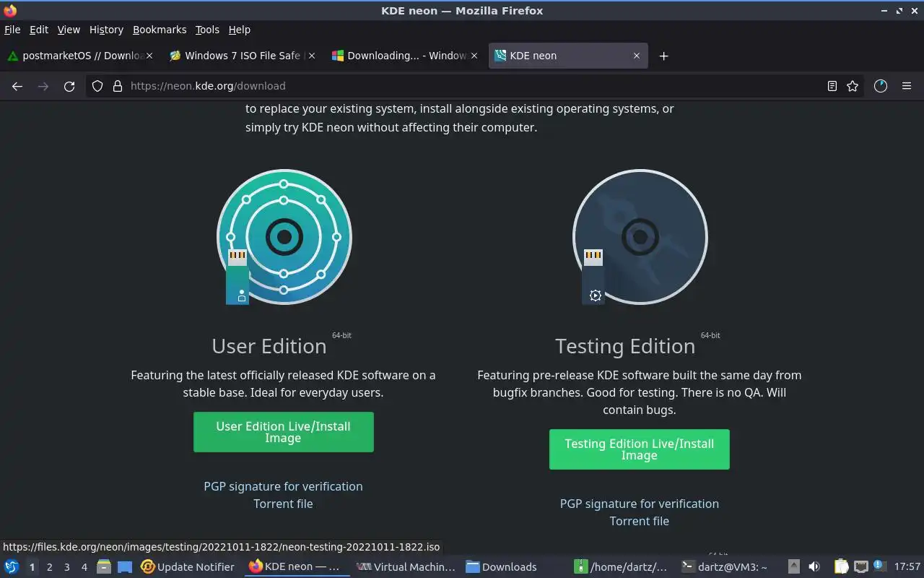Open a new tab with plus button
The width and height of the screenshot is (924, 578).
pos(663,56)
